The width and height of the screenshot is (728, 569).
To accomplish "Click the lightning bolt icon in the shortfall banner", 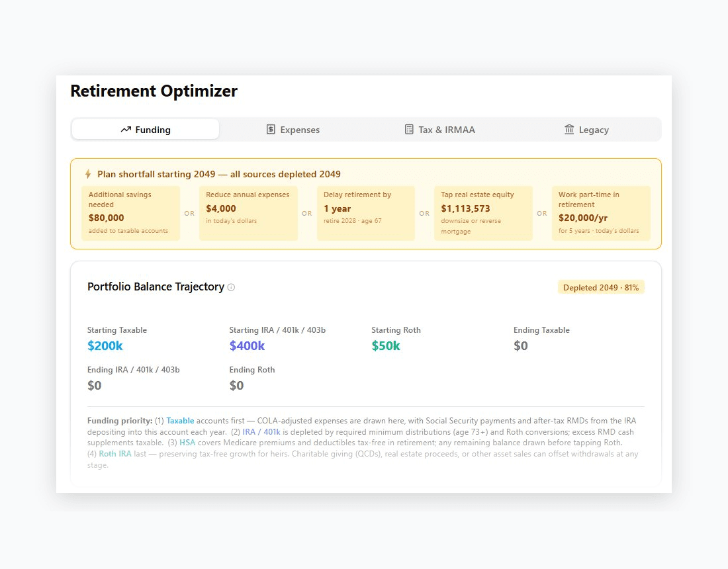I will pos(88,173).
